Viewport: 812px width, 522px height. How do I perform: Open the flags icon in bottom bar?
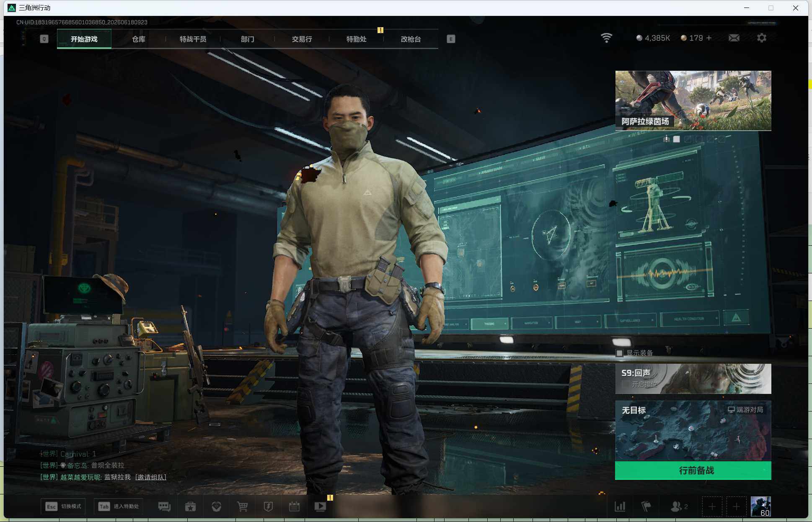coord(646,507)
